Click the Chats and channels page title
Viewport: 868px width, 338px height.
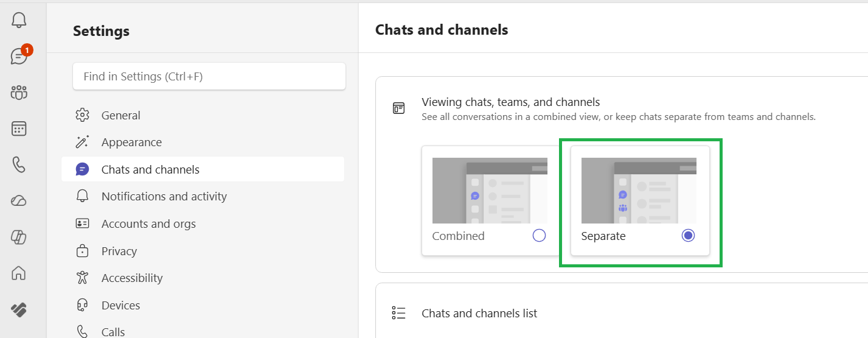click(442, 29)
